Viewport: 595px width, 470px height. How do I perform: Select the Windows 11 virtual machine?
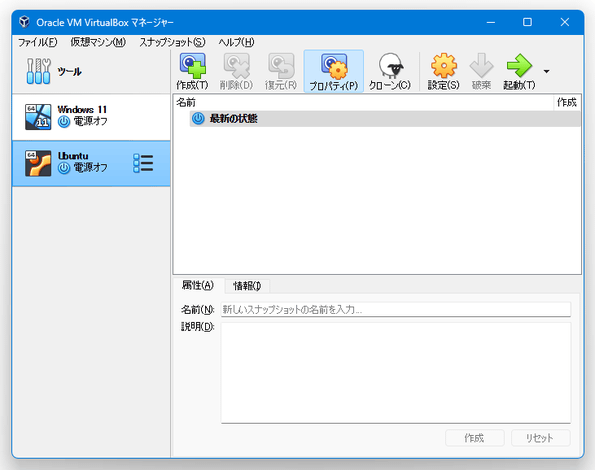coord(91,117)
